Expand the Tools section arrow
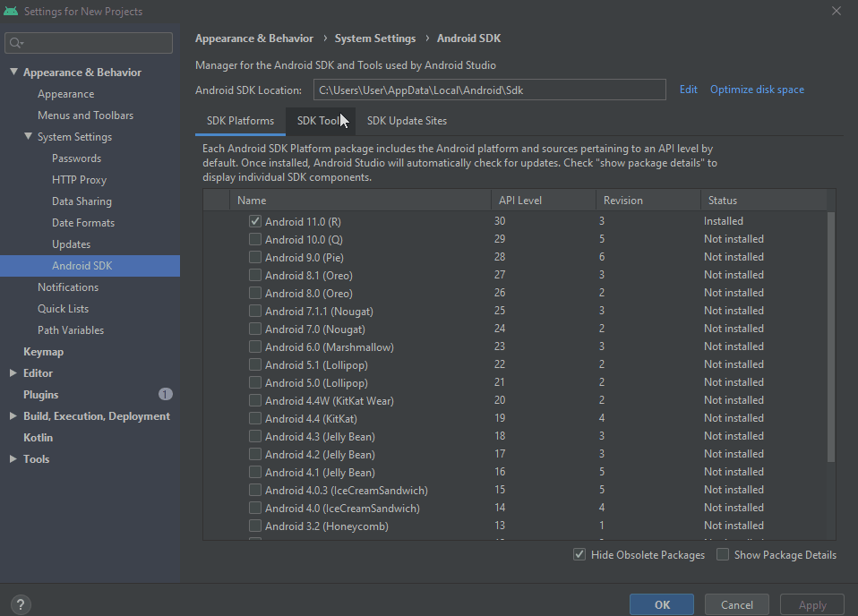Viewport: 858px width, 616px height. coord(13,459)
